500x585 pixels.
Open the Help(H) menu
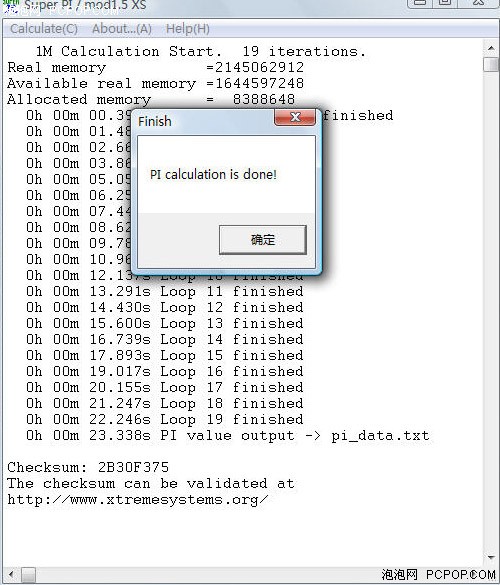click(x=188, y=29)
